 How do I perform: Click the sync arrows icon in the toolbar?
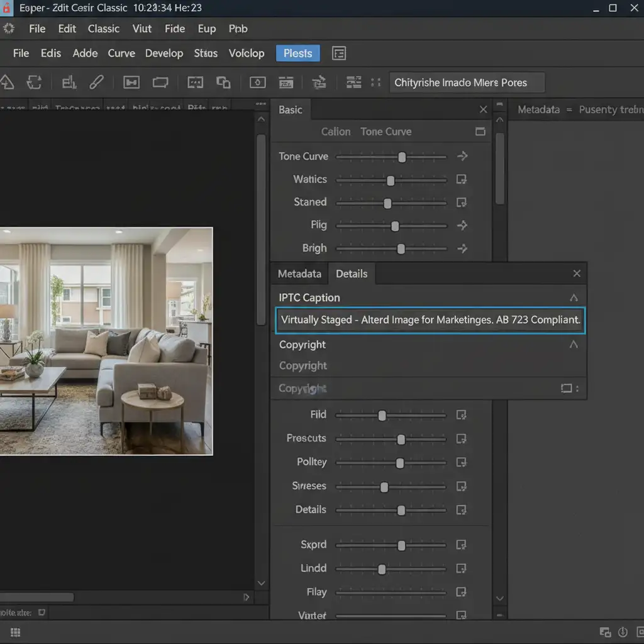(x=34, y=82)
